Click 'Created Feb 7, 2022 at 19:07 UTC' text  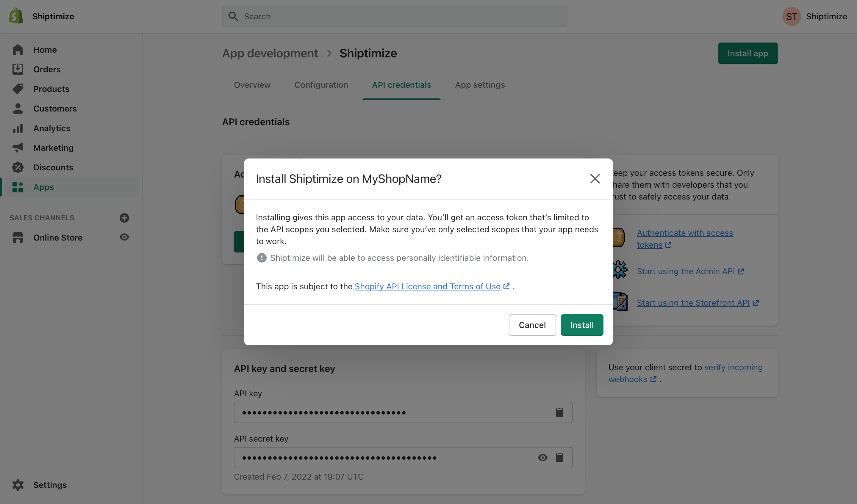(298, 477)
